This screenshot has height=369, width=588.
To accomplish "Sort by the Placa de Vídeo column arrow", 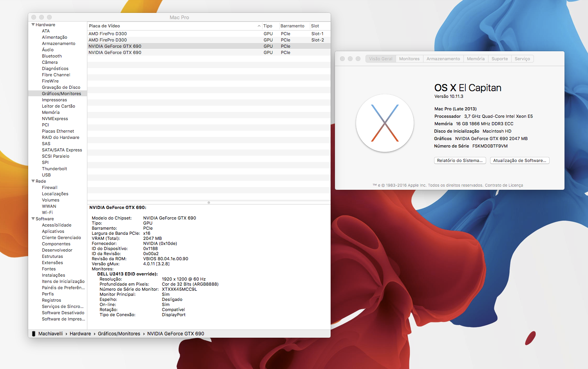I will pyautogui.click(x=259, y=26).
